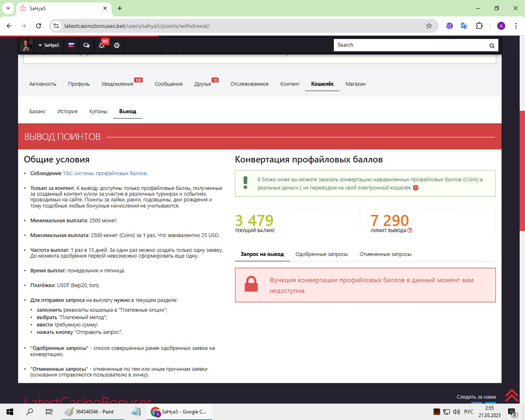Expand the SaHya5 user dropdown menu

pyautogui.click(x=49, y=45)
